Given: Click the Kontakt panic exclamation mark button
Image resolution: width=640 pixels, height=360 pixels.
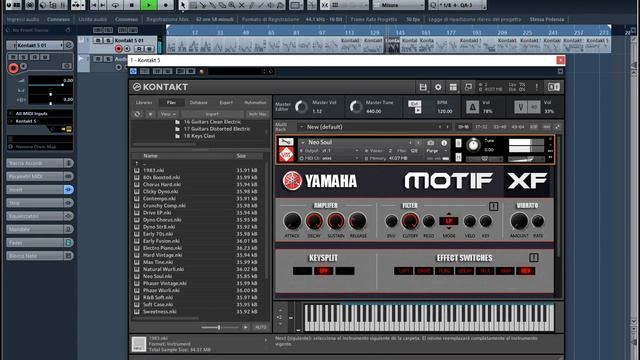Looking at the screenshot, I should click(x=536, y=87).
